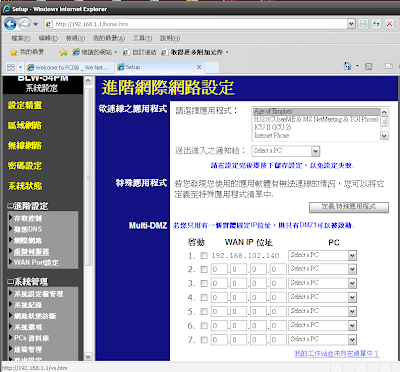Open row 1 Select a PC dropdown
The height and width of the screenshot is (372, 400).
coord(322,255)
